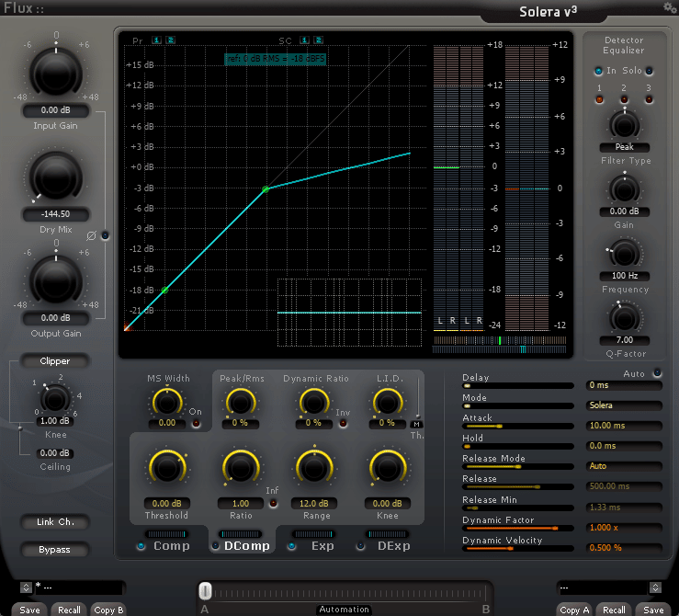Click the Threshold knob
Viewport: 679px width, 616px height.
click(166, 467)
